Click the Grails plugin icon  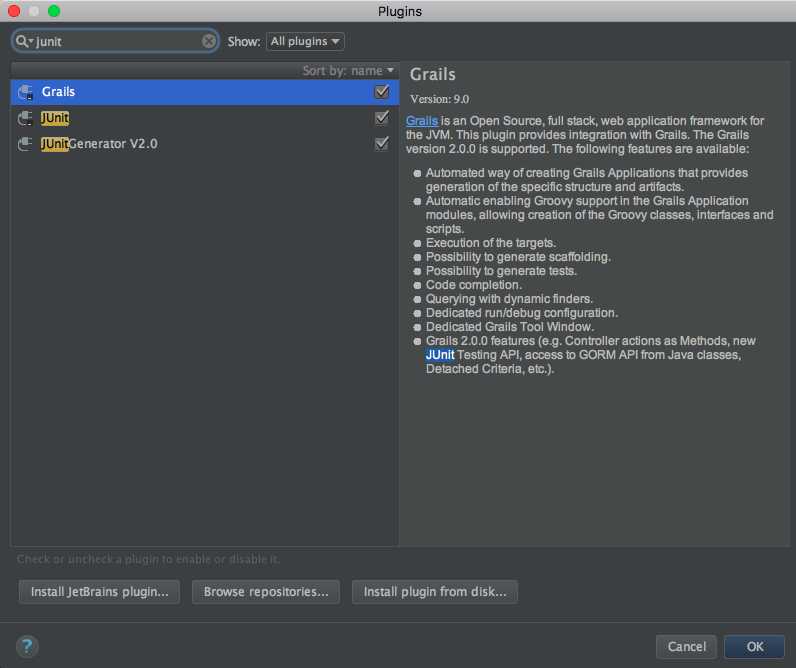coord(25,92)
